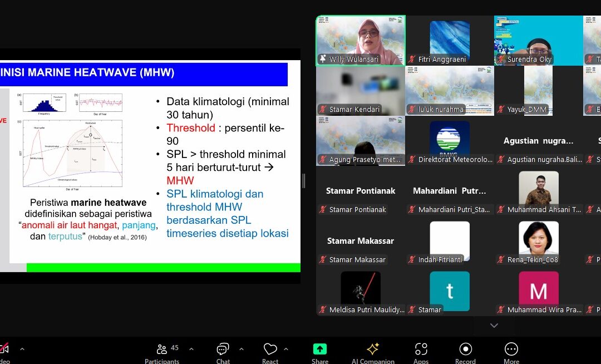The height and width of the screenshot is (364, 601).
Task: Open the More options menu
Action: coord(511,352)
